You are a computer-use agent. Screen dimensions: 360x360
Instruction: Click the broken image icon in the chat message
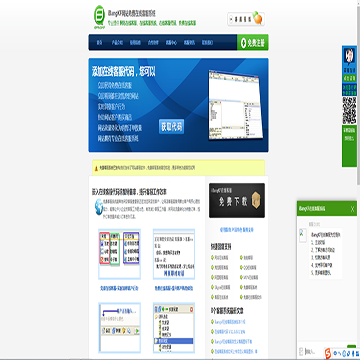[302, 235]
